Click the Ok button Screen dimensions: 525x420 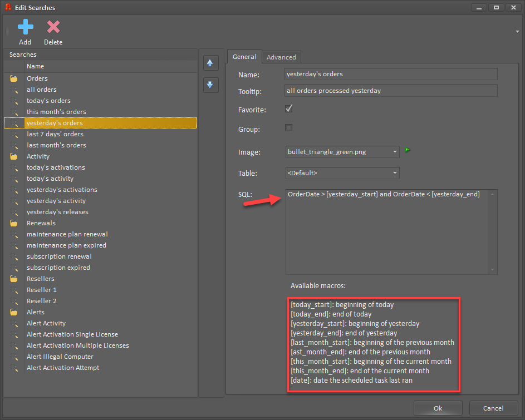click(438, 408)
